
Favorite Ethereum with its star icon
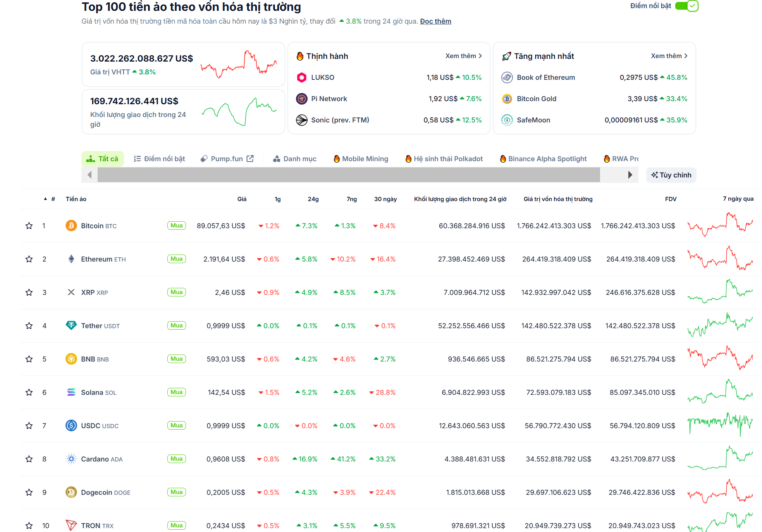coord(29,259)
